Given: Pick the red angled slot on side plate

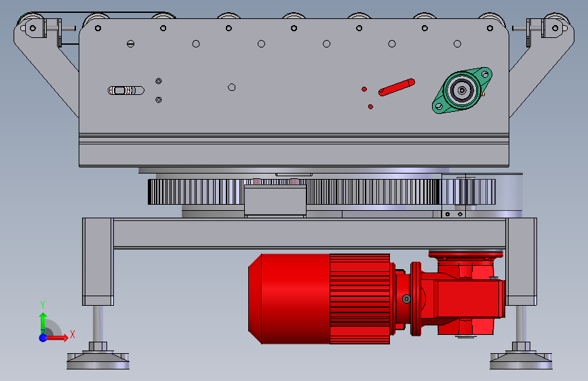Looking at the screenshot, I should 396,87.
